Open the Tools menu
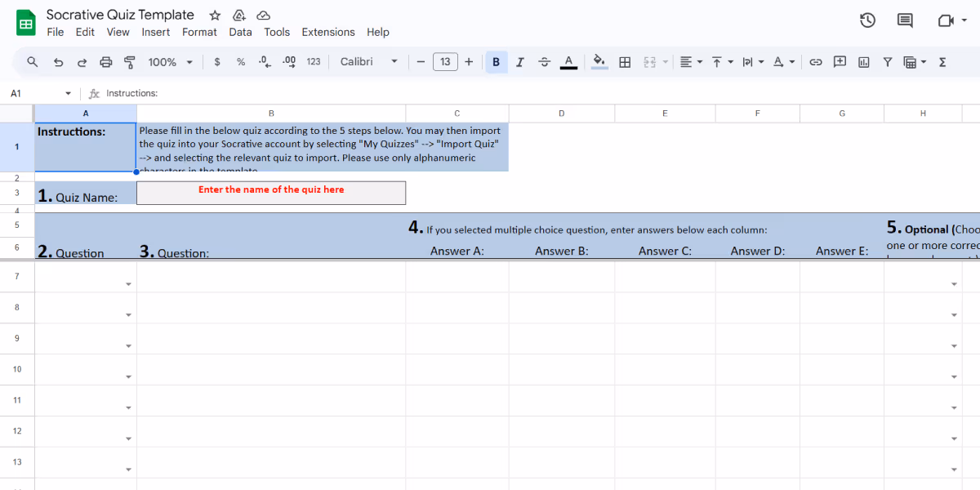Viewport: 980px width, 490px height. (x=277, y=32)
